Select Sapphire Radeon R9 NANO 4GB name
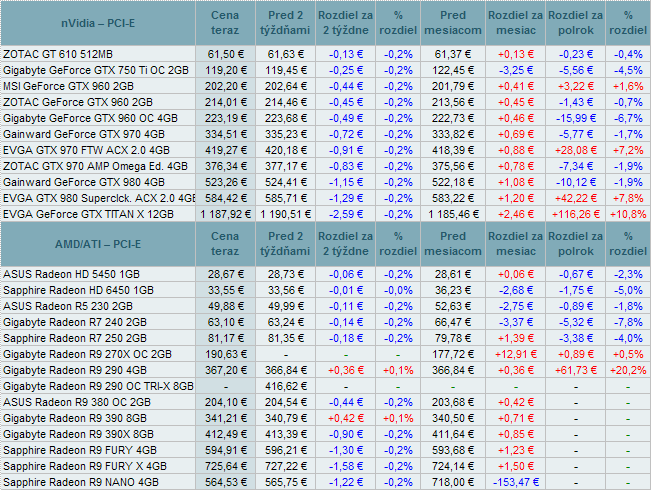Screen dimensions: 651x490 click(x=81, y=483)
